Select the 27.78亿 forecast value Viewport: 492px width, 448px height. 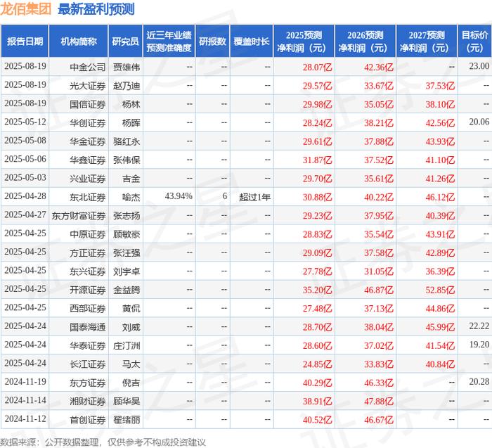(317, 271)
